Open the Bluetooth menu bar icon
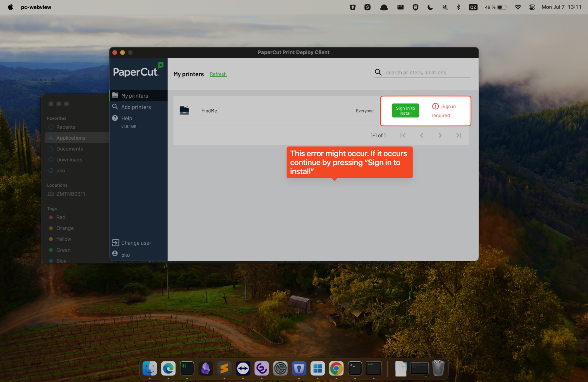This screenshot has width=588, height=382. point(458,7)
